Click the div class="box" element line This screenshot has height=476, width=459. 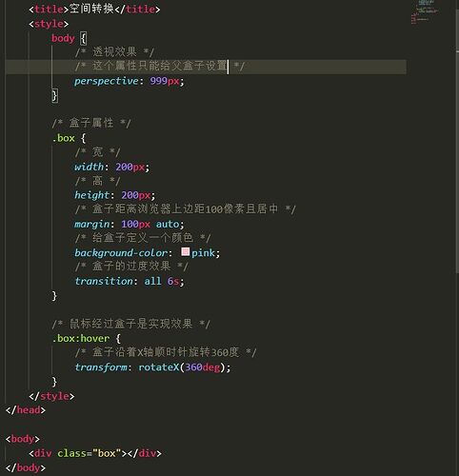point(95,453)
